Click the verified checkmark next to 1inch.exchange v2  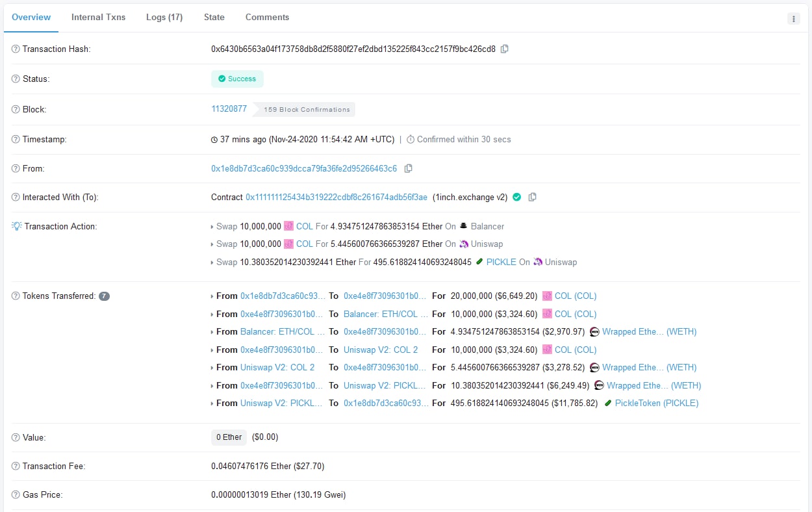[517, 197]
